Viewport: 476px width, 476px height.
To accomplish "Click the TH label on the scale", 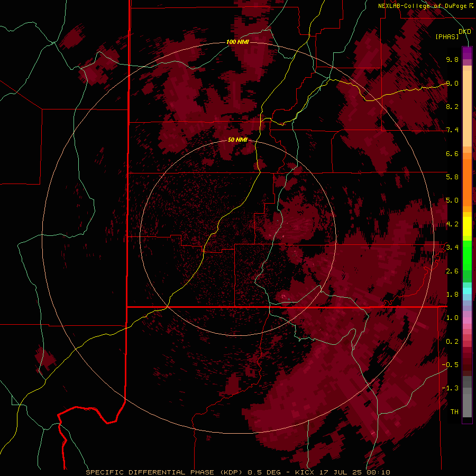I will click(454, 412).
